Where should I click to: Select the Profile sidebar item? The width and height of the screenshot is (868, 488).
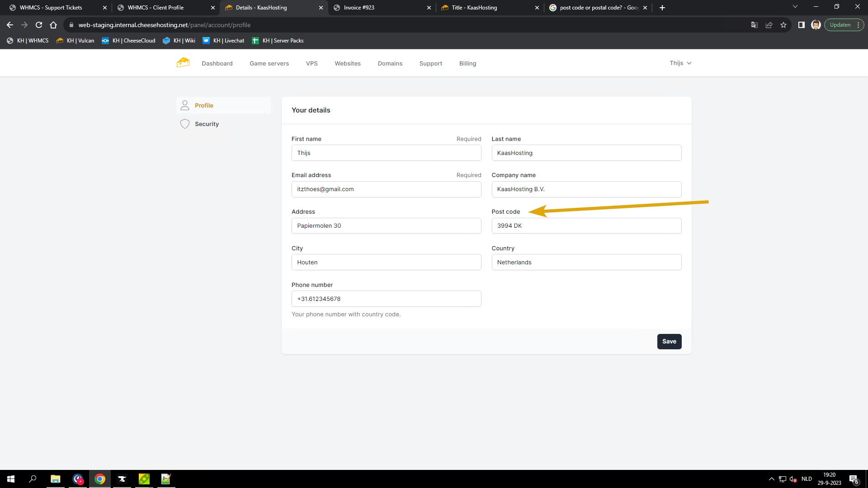point(204,105)
